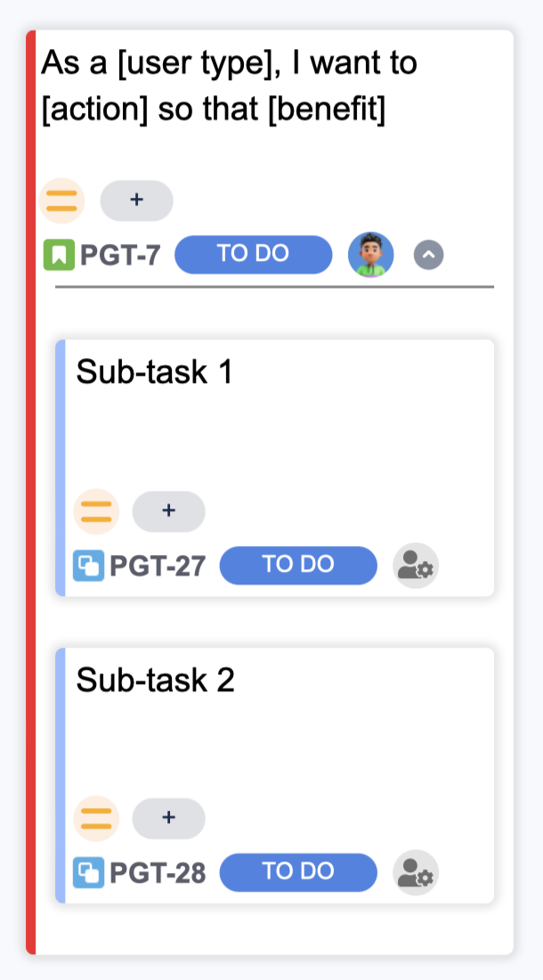This screenshot has height=980, width=543.
Task: Add a label with plus on PGT-7
Action: click(136, 200)
